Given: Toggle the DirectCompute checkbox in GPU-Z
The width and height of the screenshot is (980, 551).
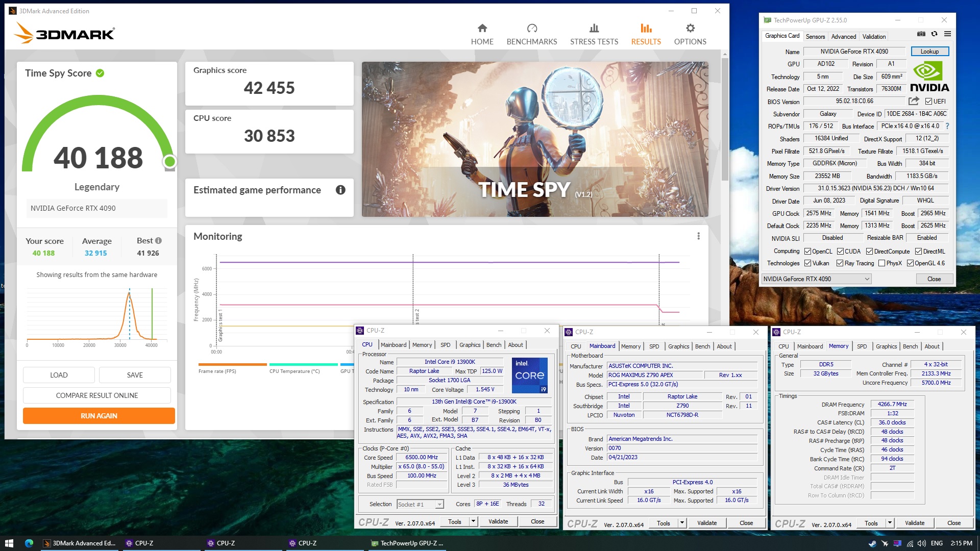Looking at the screenshot, I should tap(869, 252).
